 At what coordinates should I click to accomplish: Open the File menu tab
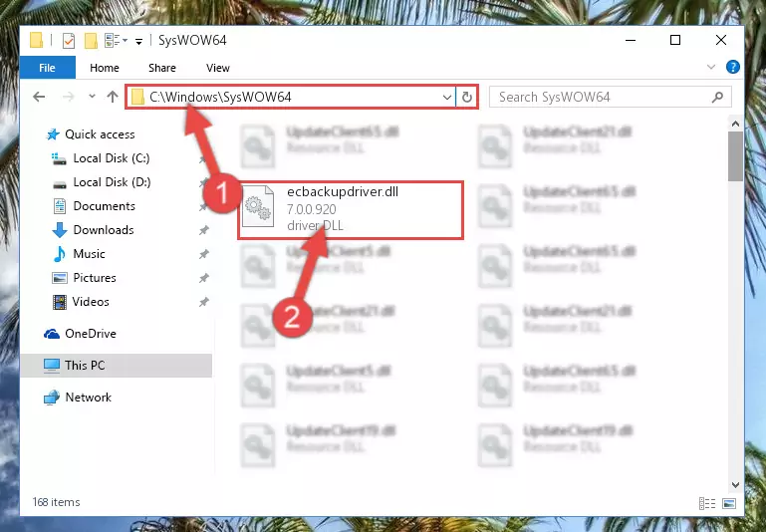coord(48,68)
